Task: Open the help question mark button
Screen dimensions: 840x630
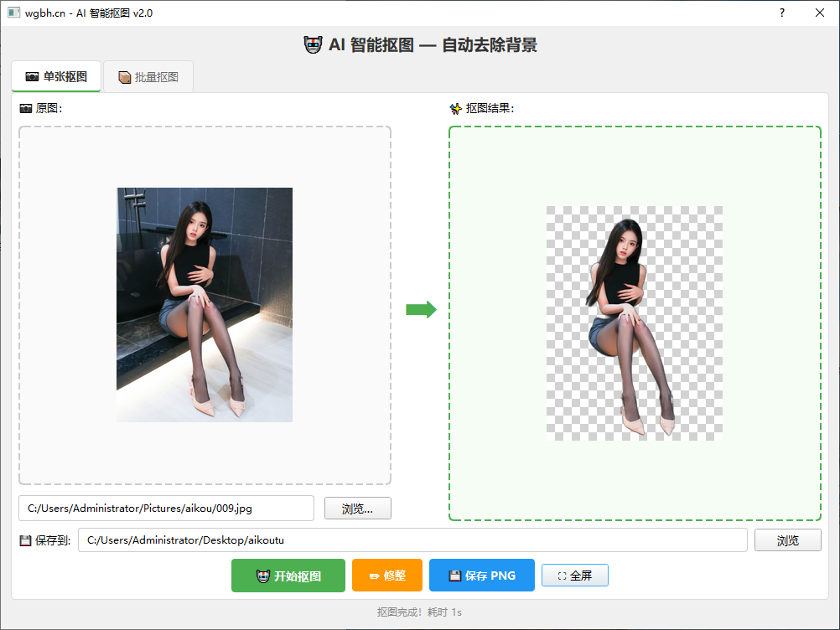Action: [x=781, y=13]
